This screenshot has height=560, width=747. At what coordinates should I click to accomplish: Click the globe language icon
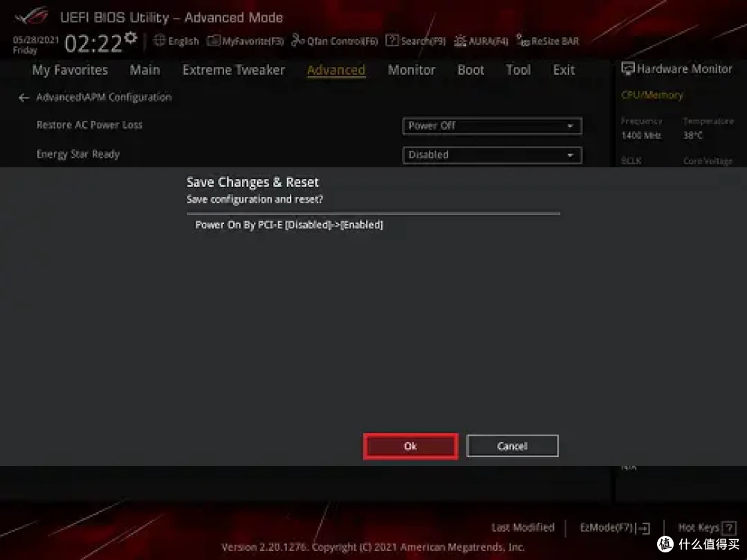click(160, 41)
